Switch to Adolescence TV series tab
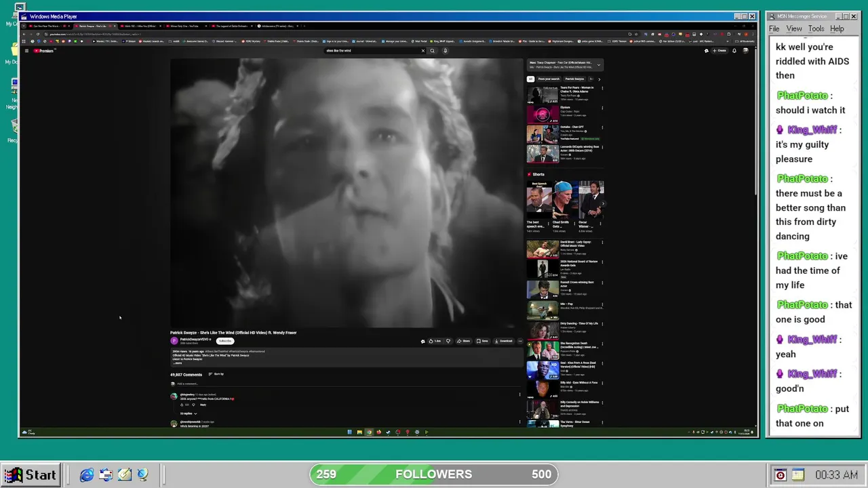This screenshot has width=868, height=488. tap(277, 26)
